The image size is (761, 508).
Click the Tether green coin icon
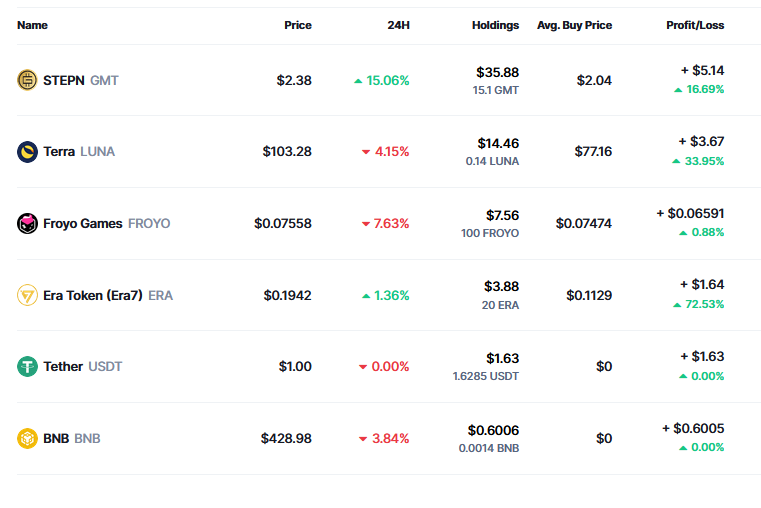coord(27,367)
